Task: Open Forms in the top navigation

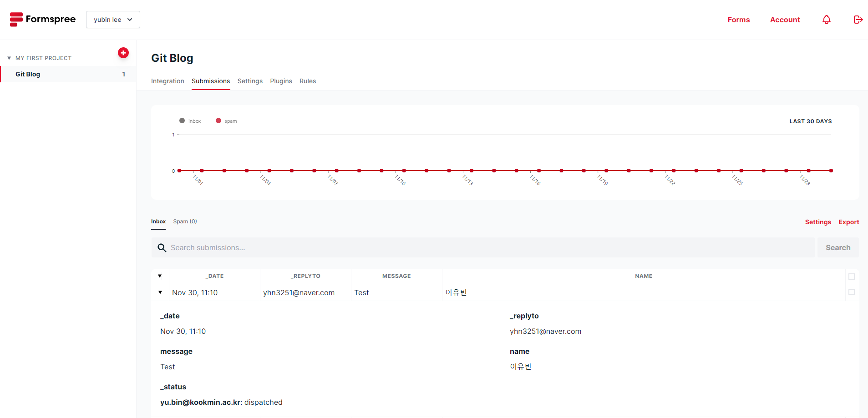Action: point(738,20)
